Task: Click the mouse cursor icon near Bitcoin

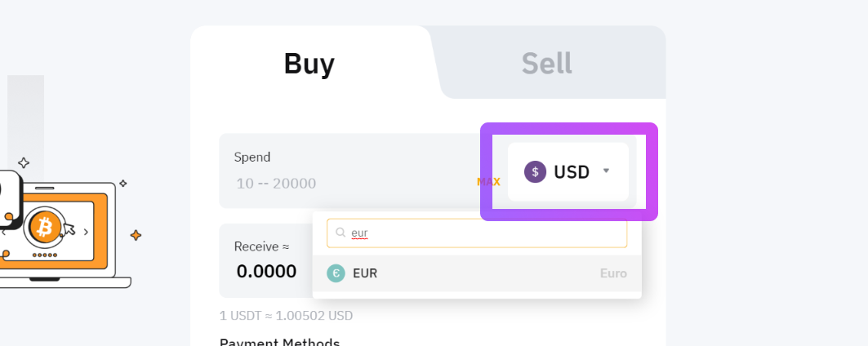Action: click(69, 228)
